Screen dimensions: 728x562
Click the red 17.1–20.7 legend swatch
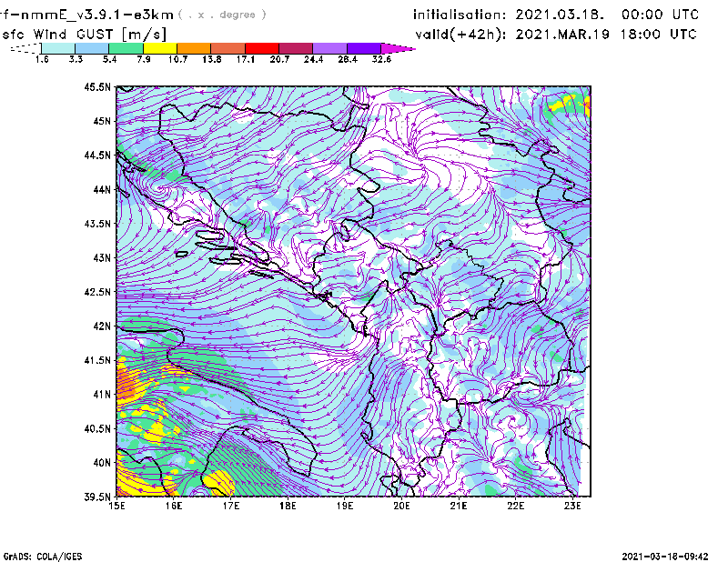[262, 48]
